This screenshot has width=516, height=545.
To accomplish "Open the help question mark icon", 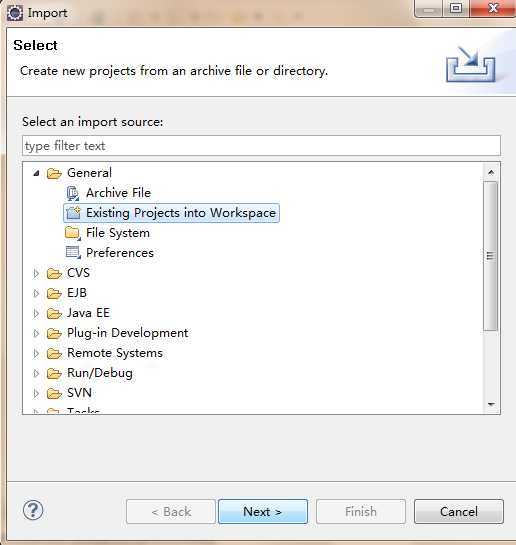I will [33, 510].
